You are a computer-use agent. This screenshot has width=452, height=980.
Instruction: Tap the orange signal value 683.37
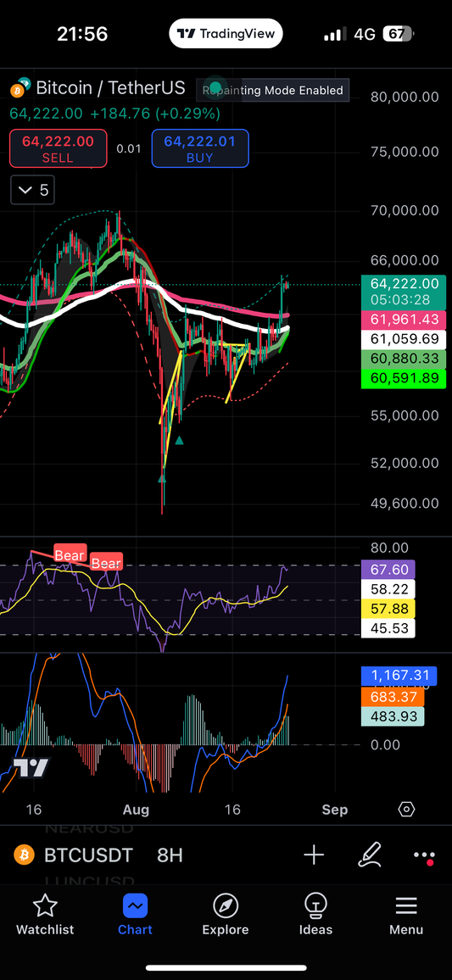point(393,696)
